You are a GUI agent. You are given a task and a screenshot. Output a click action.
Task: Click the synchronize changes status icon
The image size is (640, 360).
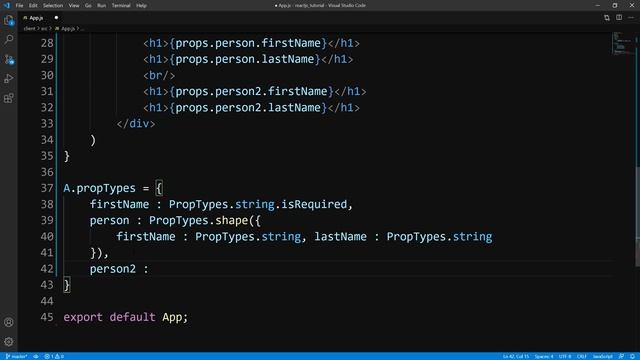point(36,356)
